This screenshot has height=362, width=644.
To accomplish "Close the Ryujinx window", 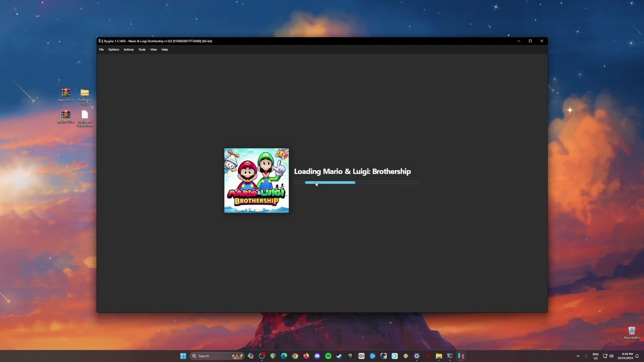I will [x=542, y=41].
